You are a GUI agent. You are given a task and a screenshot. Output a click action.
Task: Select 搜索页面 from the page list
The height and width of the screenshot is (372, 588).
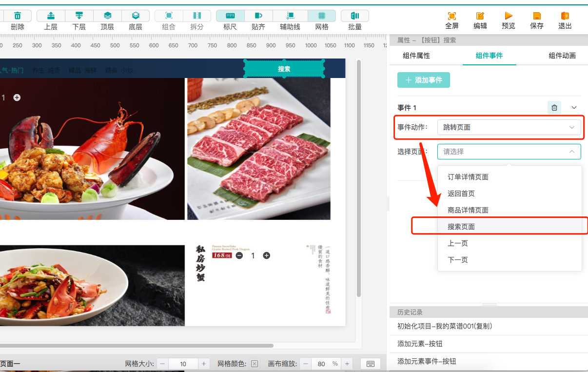click(461, 227)
